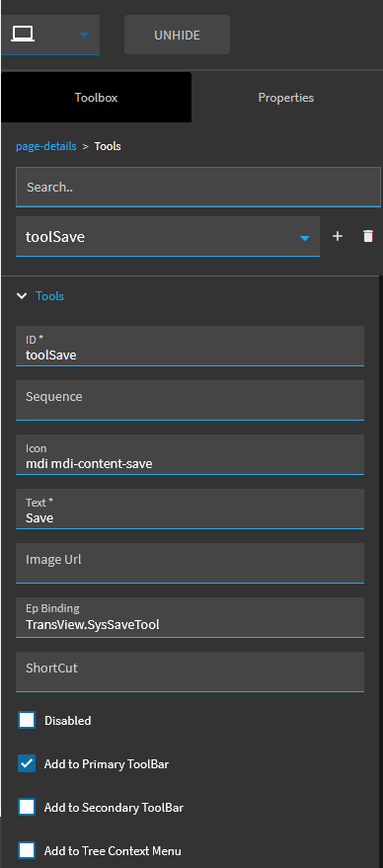This screenshot has width=383, height=868.
Task: Add a new tool with plus icon
Action: 338,237
